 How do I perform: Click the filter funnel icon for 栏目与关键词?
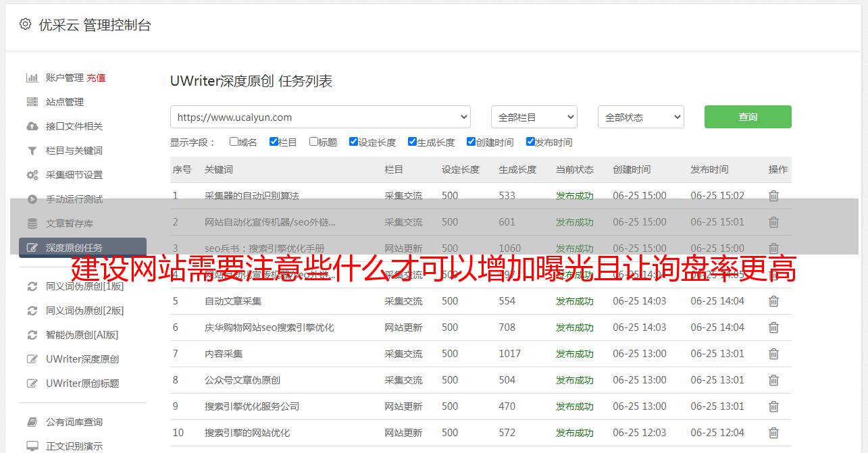point(32,151)
